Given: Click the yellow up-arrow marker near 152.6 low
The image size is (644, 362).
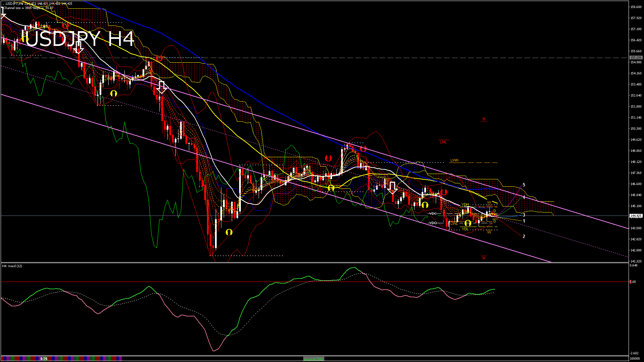Looking at the screenshot, I should (x=114, y=94).
